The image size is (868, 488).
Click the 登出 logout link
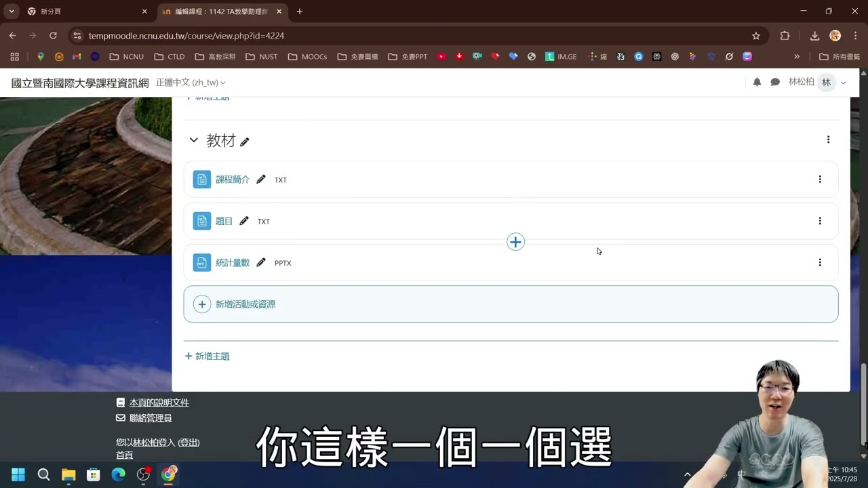189,443
